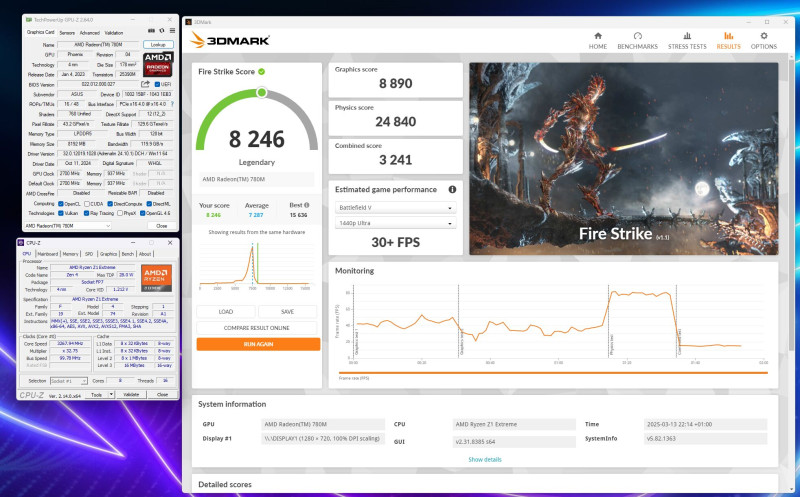Open the SPD tab in CPU-Z
Screen dimensions: 800x497
click(x=89, y=254)
